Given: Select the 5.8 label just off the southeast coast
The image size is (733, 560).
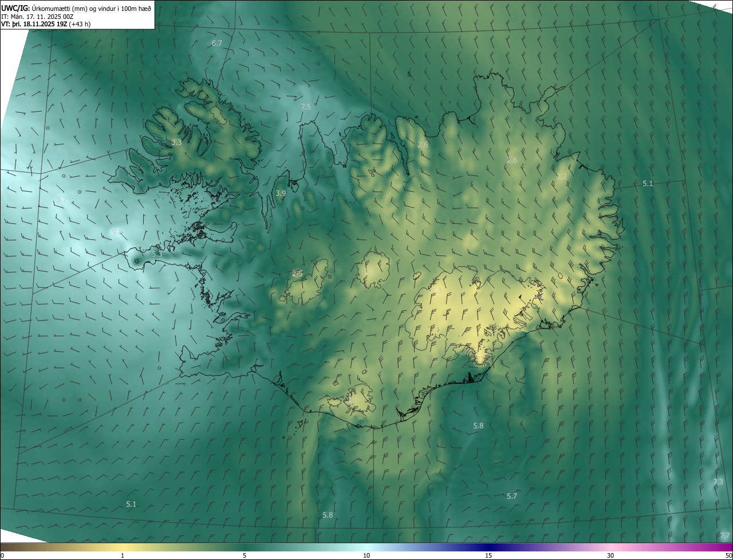Looking at the screenshot, I should [x=478, y=426].
